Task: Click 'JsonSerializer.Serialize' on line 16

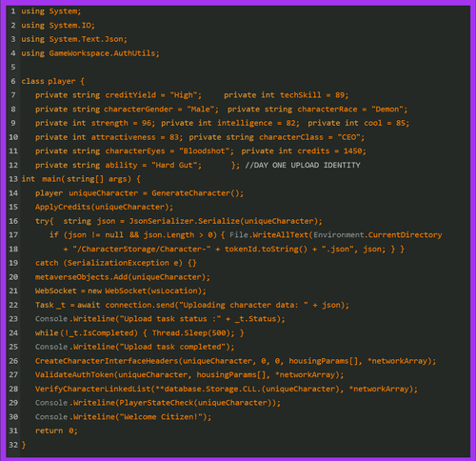Action: 184,221
